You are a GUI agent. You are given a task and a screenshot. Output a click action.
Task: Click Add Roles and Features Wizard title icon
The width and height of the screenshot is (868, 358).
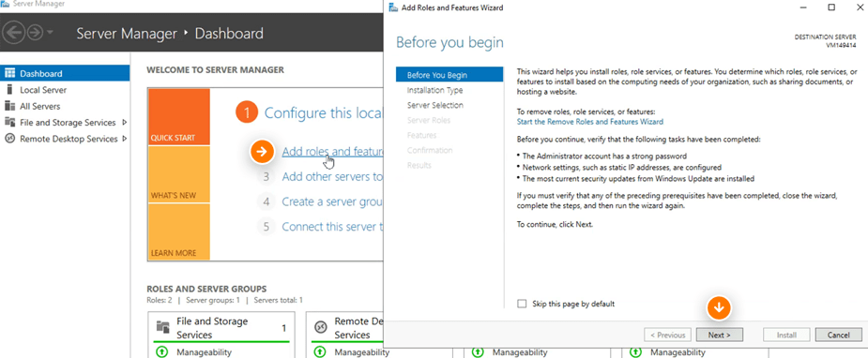pyautogui.click(x=393, y=7)
